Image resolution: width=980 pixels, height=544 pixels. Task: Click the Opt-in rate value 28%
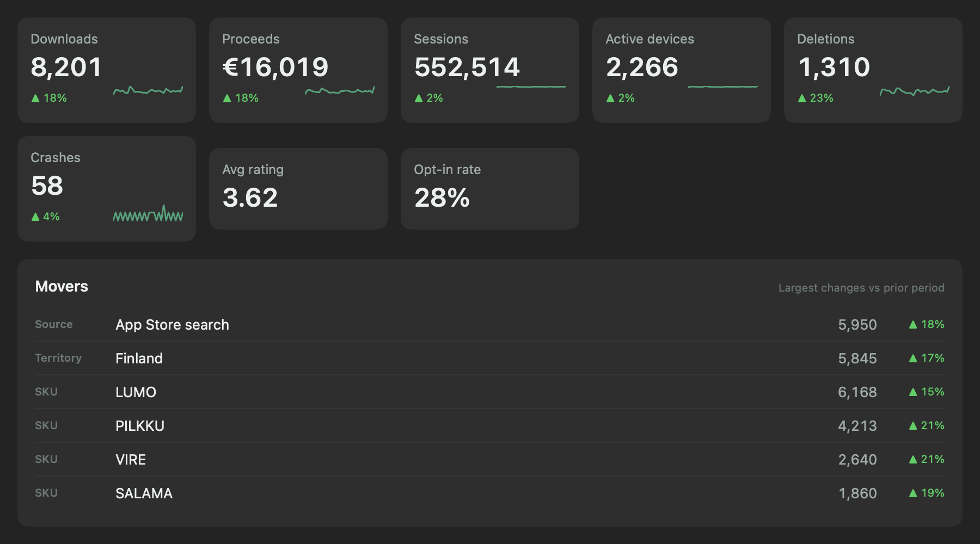point(442,198)
